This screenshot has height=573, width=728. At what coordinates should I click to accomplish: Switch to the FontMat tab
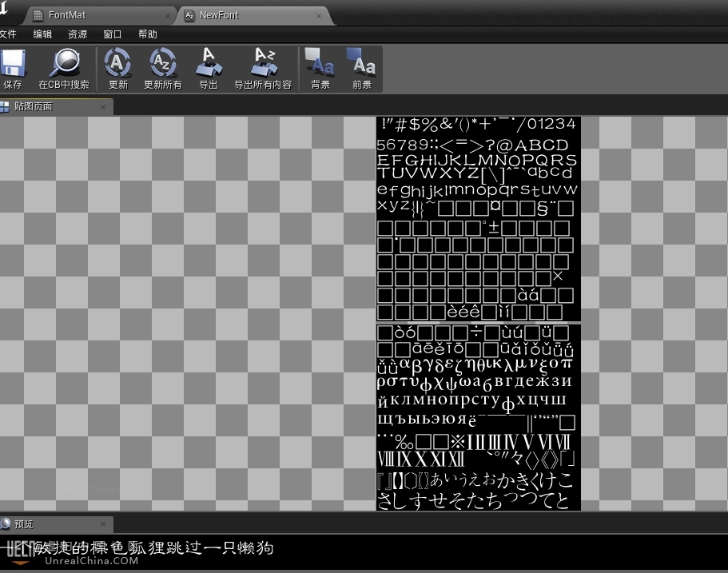(x=100, y=15)
